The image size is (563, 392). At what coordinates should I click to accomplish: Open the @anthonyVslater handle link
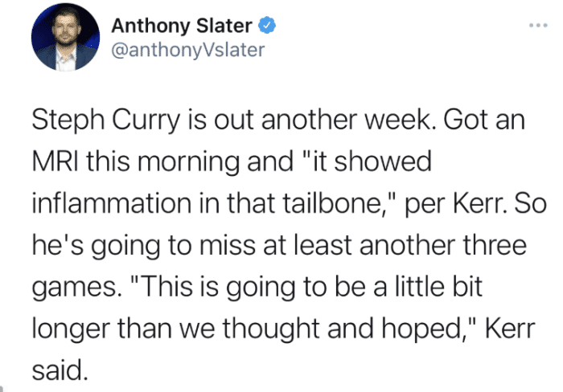coord(188,51)
